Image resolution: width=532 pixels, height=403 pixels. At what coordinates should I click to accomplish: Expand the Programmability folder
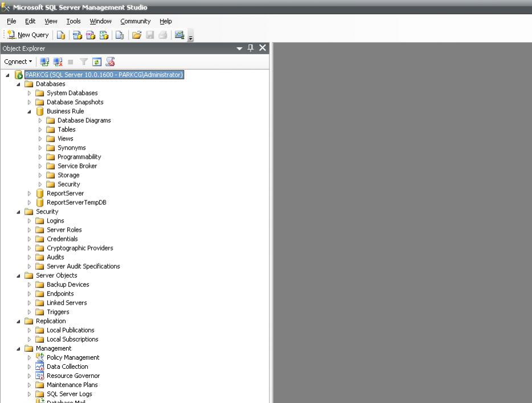[40, 157]
